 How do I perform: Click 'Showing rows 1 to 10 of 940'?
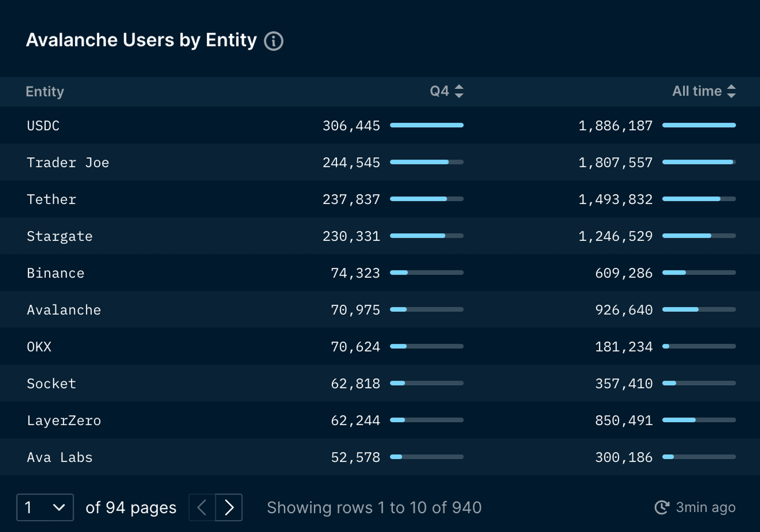coord(374,508)
